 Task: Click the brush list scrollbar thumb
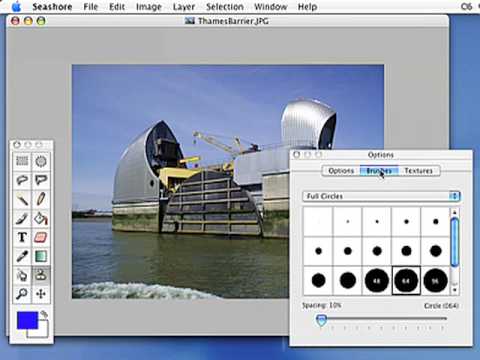(x=455, y=242)
